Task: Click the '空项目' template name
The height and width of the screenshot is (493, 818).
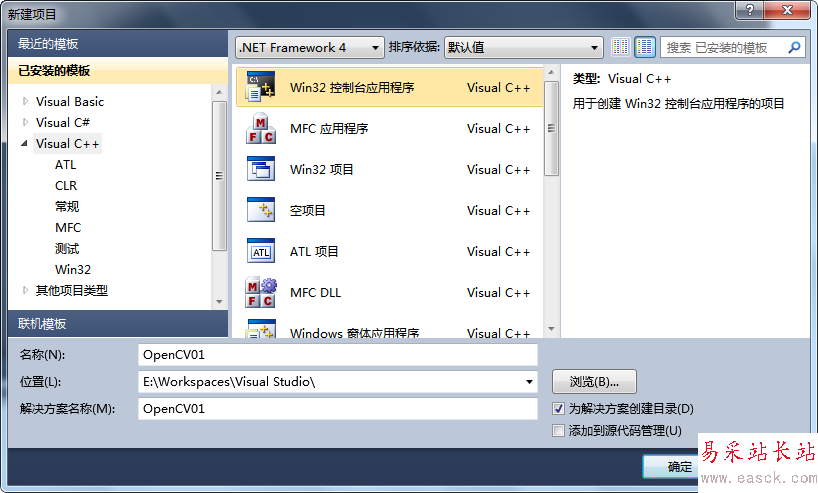Action: pos(308,210)
